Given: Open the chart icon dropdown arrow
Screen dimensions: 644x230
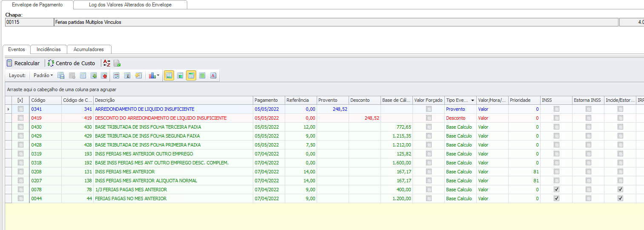Looking at the screenshot, I should click(x=158, y=75).
